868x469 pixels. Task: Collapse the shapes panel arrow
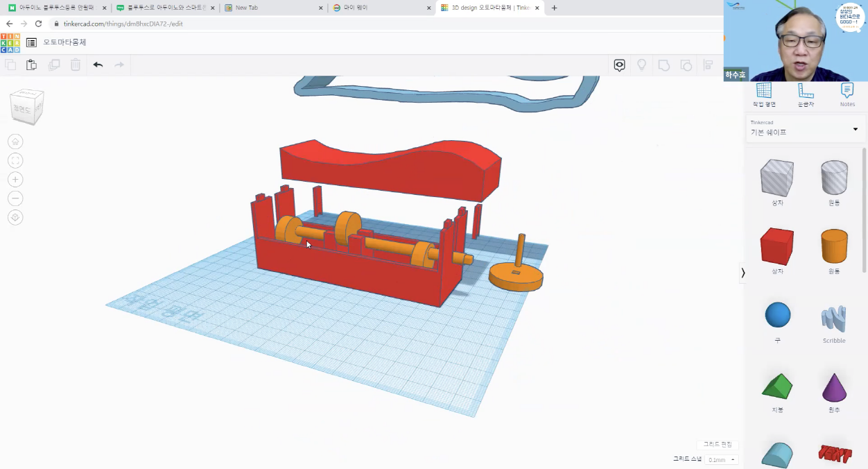[x=743, y=273]
